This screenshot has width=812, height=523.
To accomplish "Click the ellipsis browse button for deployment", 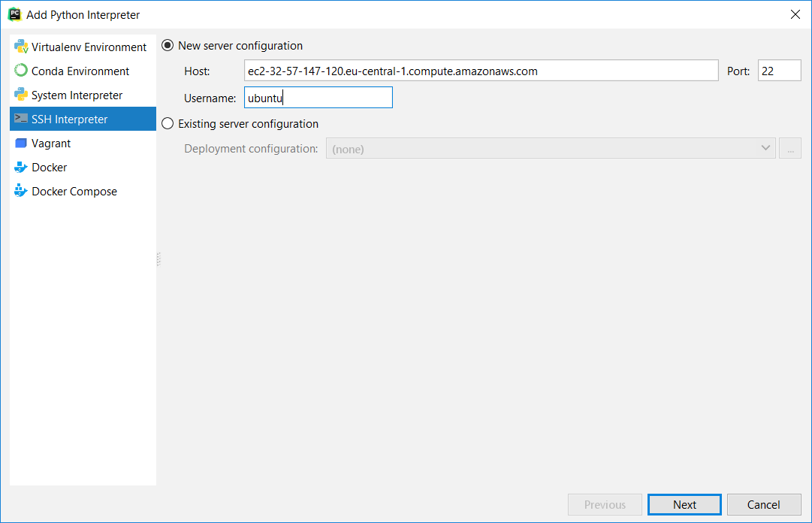I will coord(790,149).
